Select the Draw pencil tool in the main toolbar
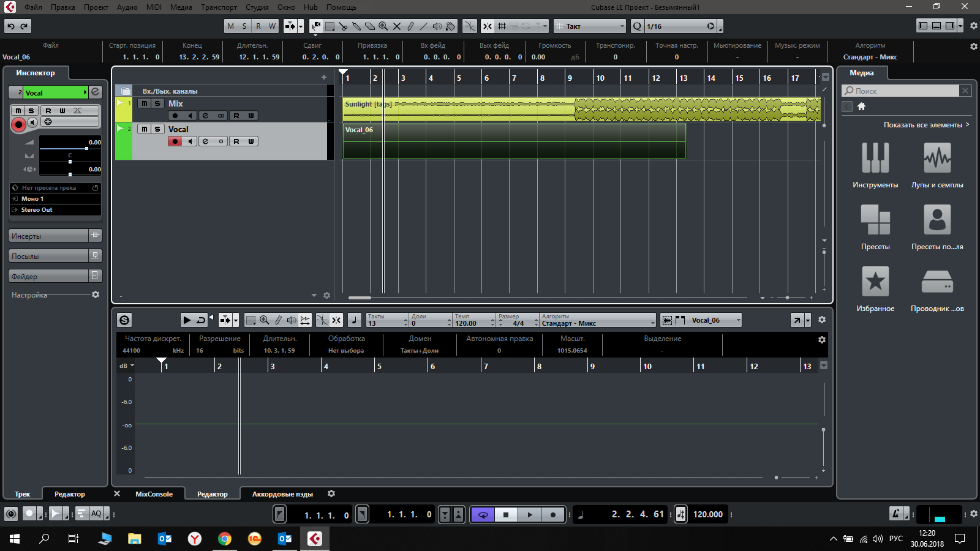The image size is (980, 551). pos(410,26)
